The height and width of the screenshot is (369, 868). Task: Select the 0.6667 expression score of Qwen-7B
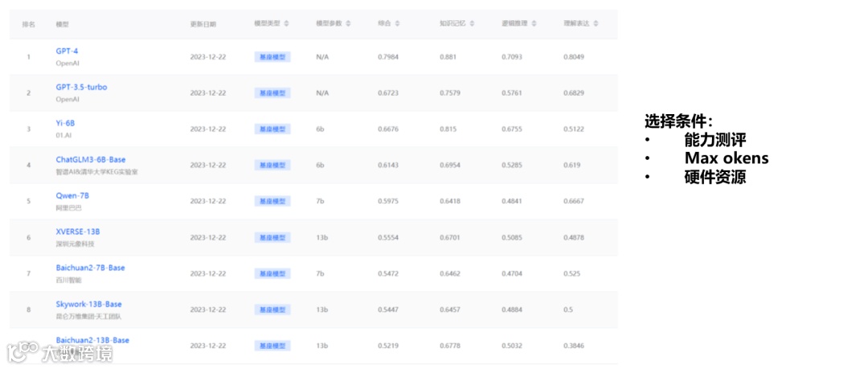tap(574, 201)
